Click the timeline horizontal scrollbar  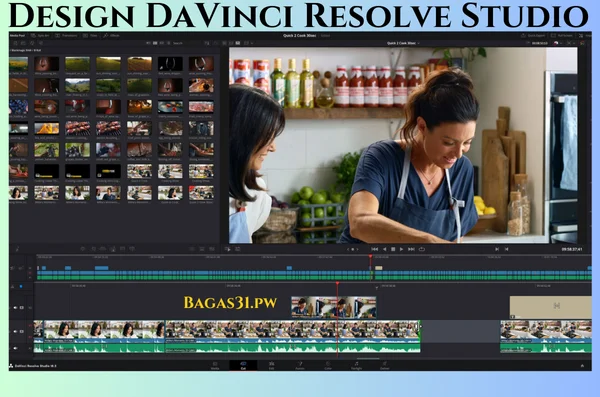368,359
